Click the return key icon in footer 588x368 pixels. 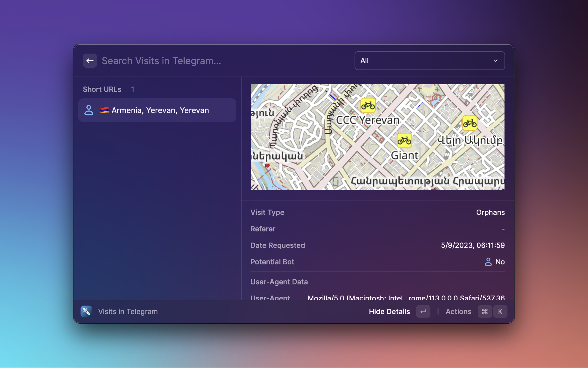pyautogui.click(x=423, y=311)
